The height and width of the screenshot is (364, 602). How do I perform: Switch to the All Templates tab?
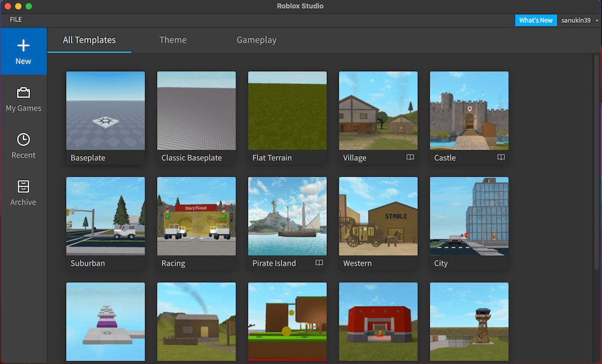click(x=89, y=40)
